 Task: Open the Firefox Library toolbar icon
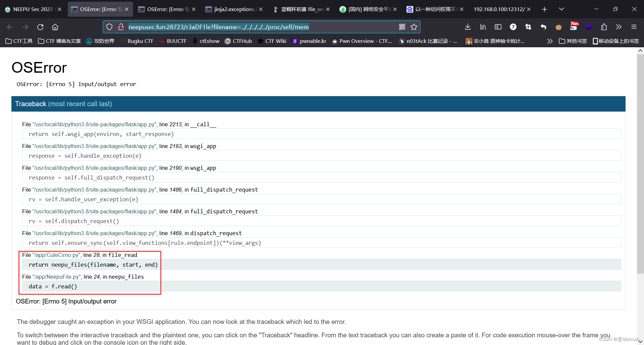click(x=483, y=27)
